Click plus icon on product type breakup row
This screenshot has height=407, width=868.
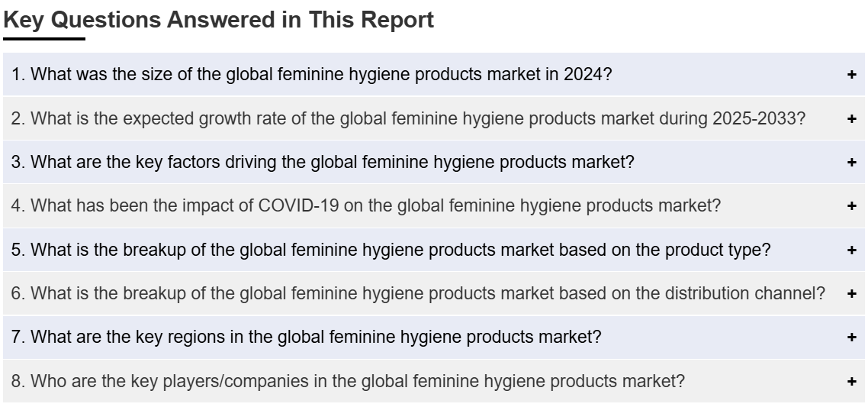click(852, 250)
